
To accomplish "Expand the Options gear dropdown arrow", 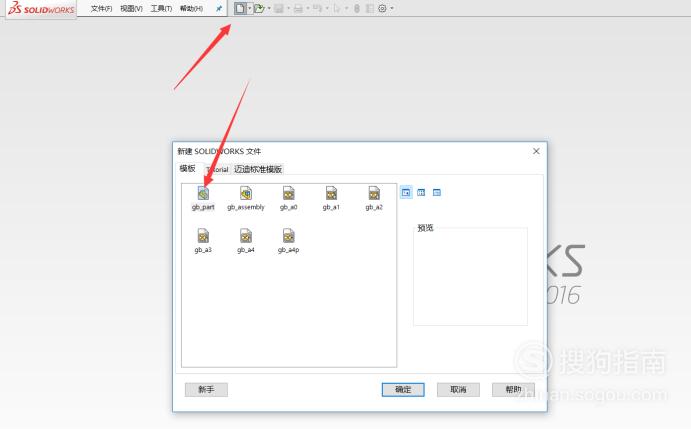I will (x=392, y=8).
